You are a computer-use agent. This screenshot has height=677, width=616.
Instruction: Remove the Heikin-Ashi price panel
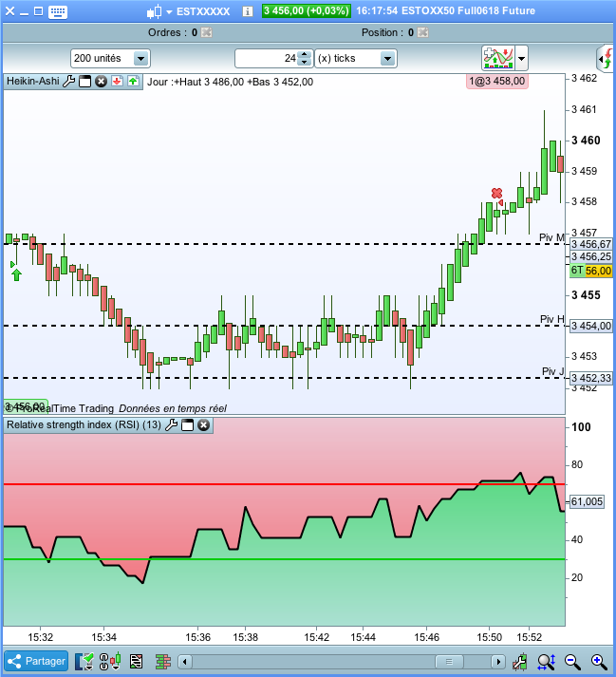click(x=101, y=81)
